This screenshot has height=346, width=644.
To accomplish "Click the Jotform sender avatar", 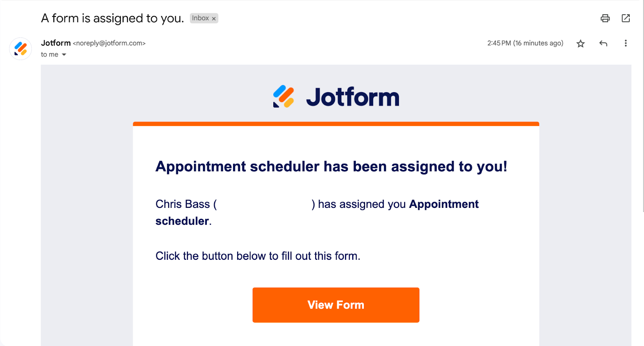I will click(21, 49).
